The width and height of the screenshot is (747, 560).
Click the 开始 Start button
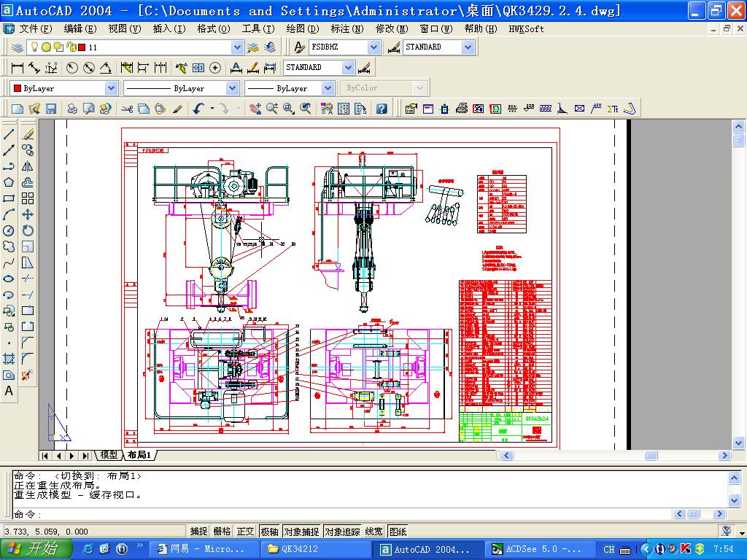coord(36,548)
